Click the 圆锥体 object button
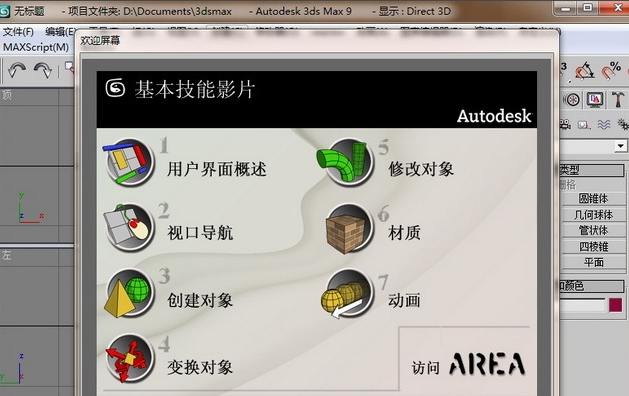 pos(593,198)
